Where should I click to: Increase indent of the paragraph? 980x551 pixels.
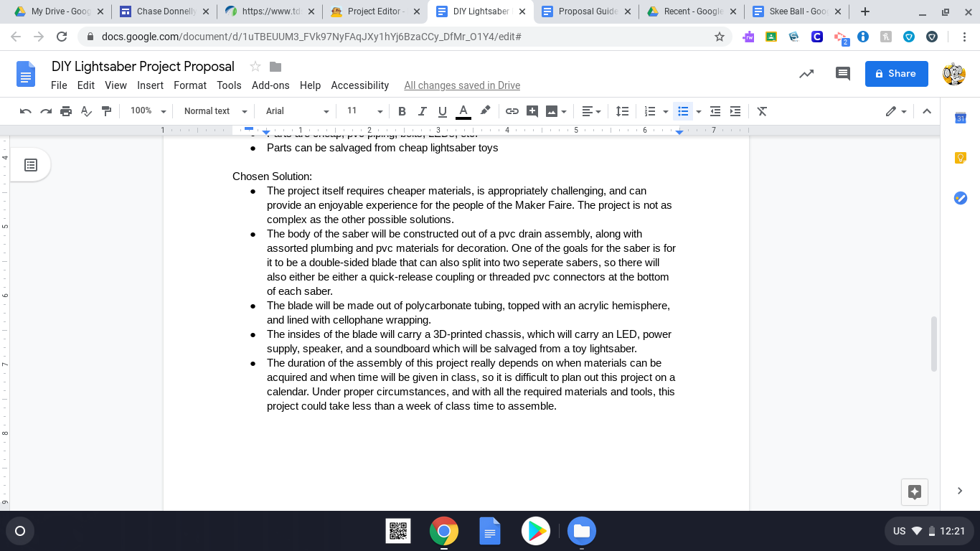735,111
